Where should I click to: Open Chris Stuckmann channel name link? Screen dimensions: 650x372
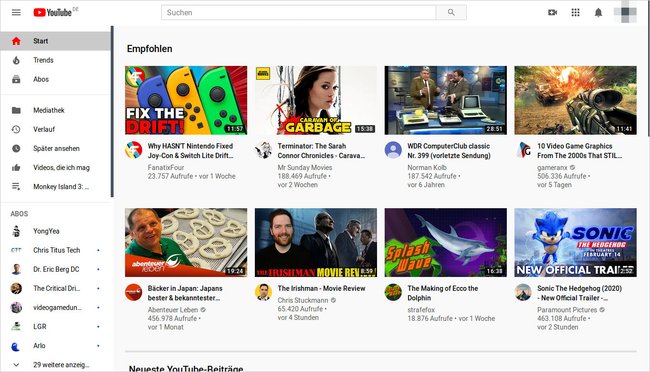pyautogui.click(x=303, y=300)
